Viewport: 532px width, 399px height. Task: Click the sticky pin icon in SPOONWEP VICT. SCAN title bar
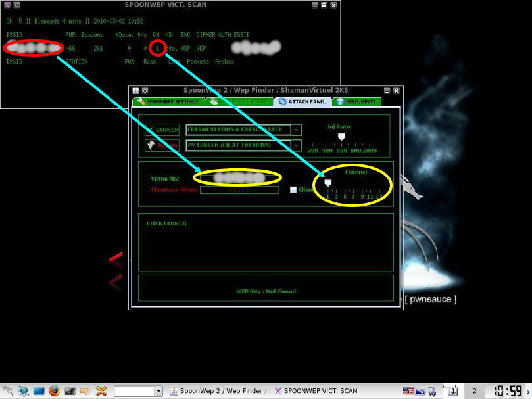coord(16,5)
